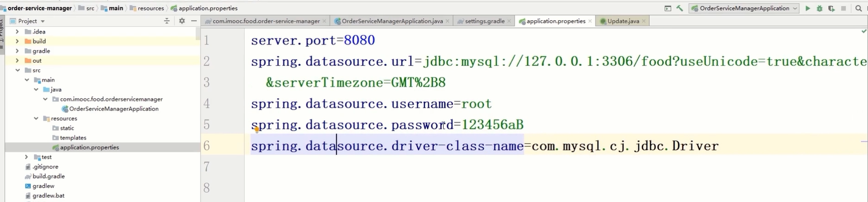
Task: Close the Update.java tab
Action: coord(644,21)
